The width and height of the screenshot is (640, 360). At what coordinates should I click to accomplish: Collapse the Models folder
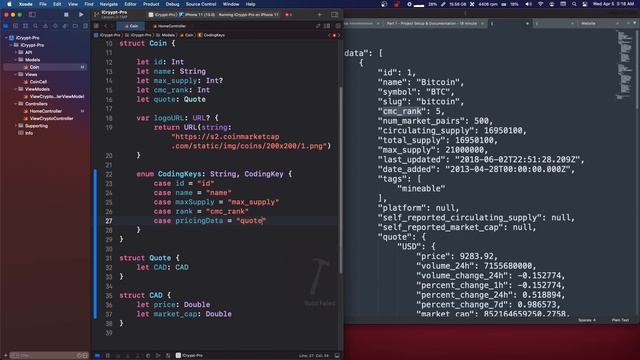[16, 60]
